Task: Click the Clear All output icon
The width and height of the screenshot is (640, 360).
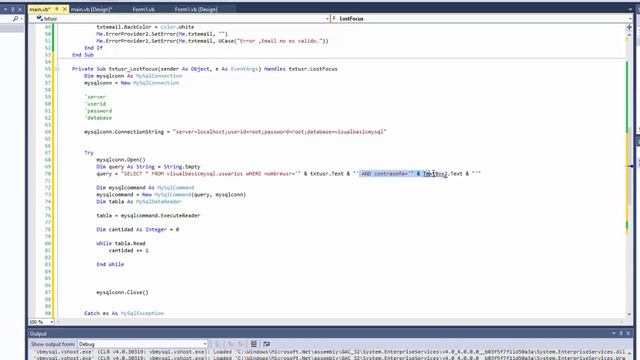Action: coord(253,344)
